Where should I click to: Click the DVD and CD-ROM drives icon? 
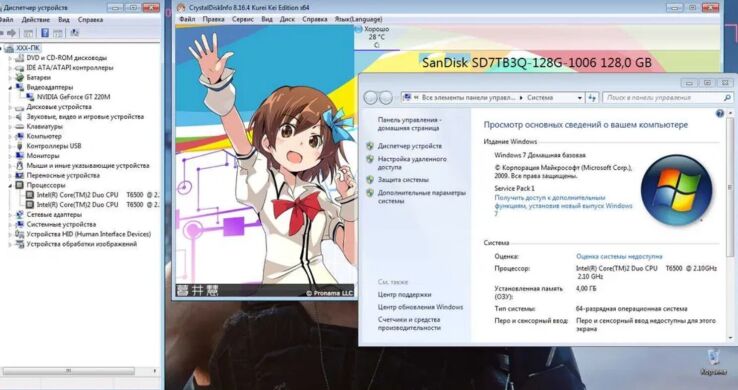click(20, 58)
